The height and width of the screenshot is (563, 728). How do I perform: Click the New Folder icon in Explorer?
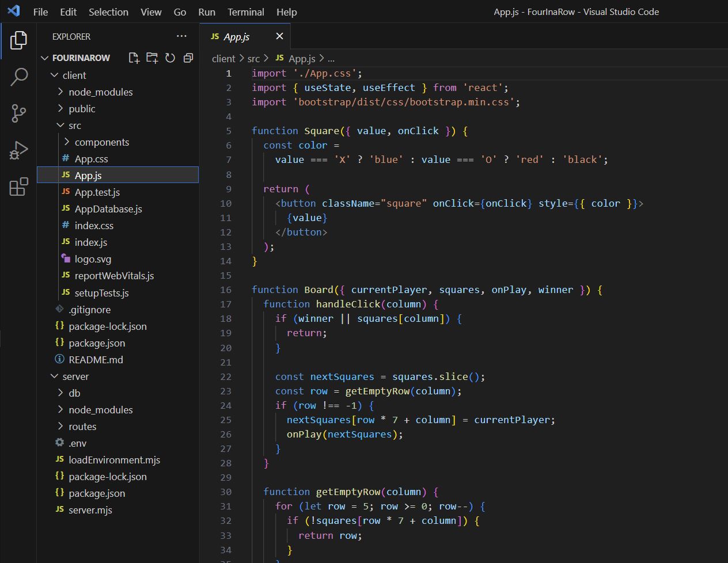(x=152, y=58)
